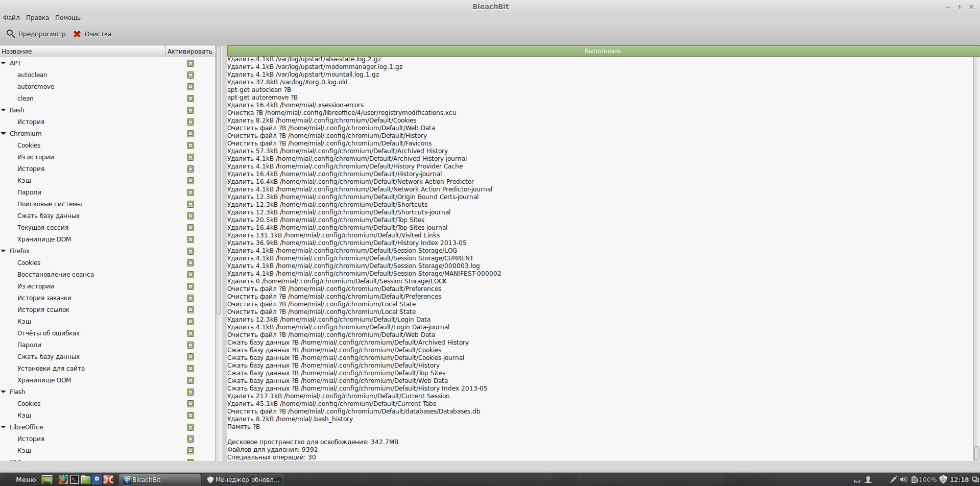Click the Активировать column header

190,51
